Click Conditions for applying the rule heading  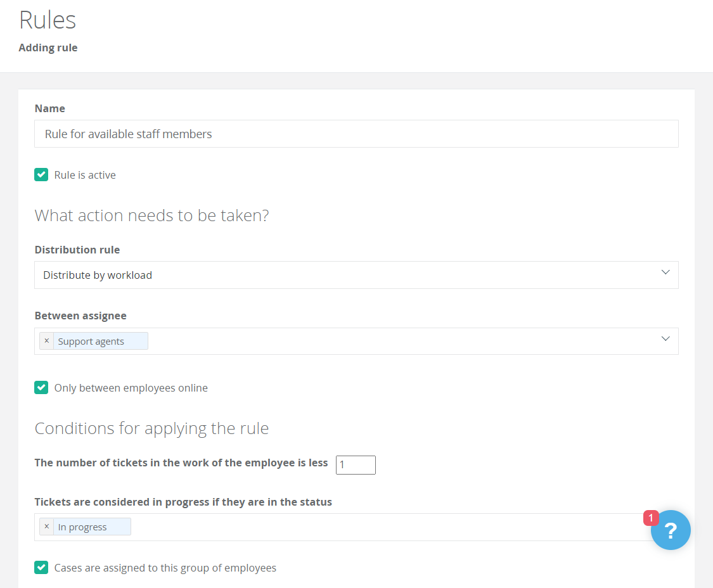152,428
